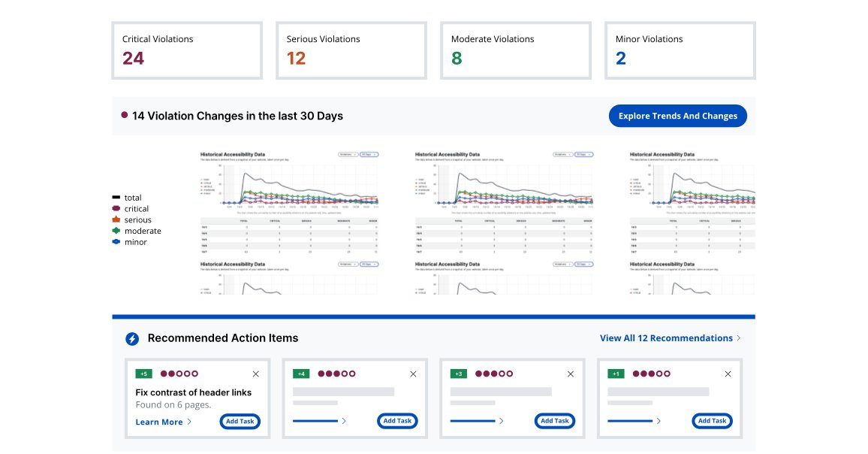
Task: Dismiss the +4 recommendation card
Action: [413, 374]
